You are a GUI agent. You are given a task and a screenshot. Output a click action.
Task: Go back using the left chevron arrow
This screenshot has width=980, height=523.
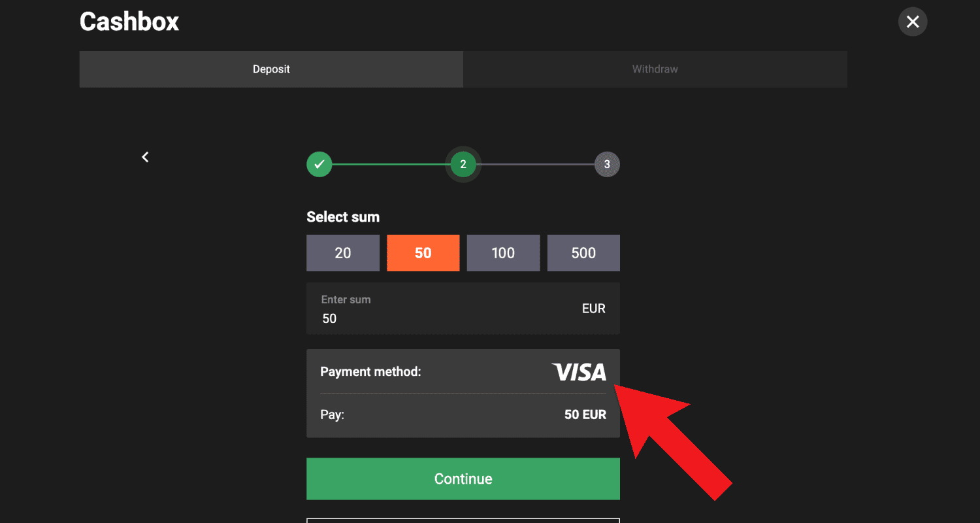click(145, 157)
